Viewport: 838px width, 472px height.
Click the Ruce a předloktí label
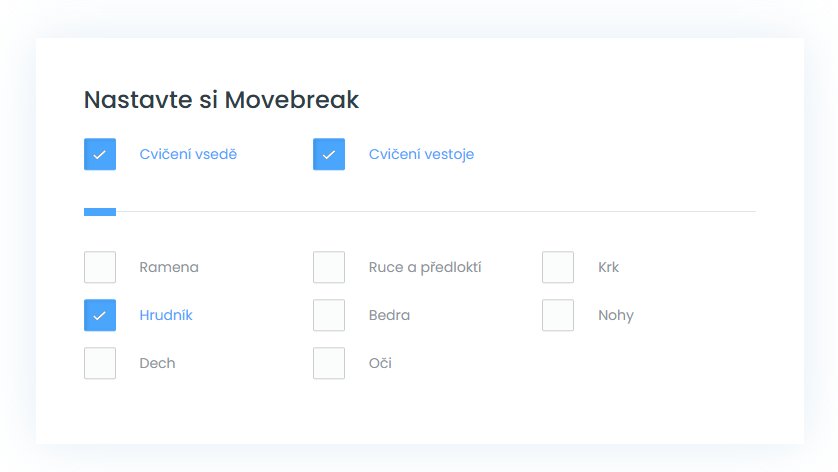(425, 267)
